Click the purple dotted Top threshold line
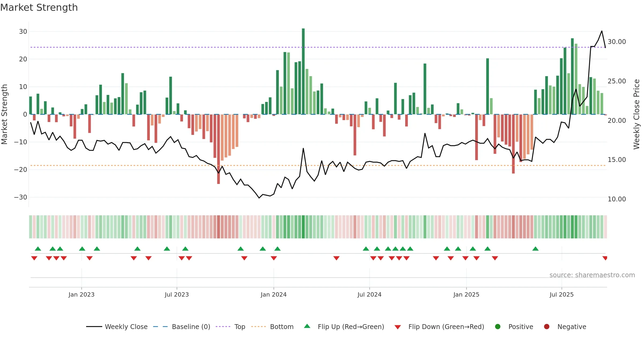This screenshot has width=644, height=362. tap(318, 47)
